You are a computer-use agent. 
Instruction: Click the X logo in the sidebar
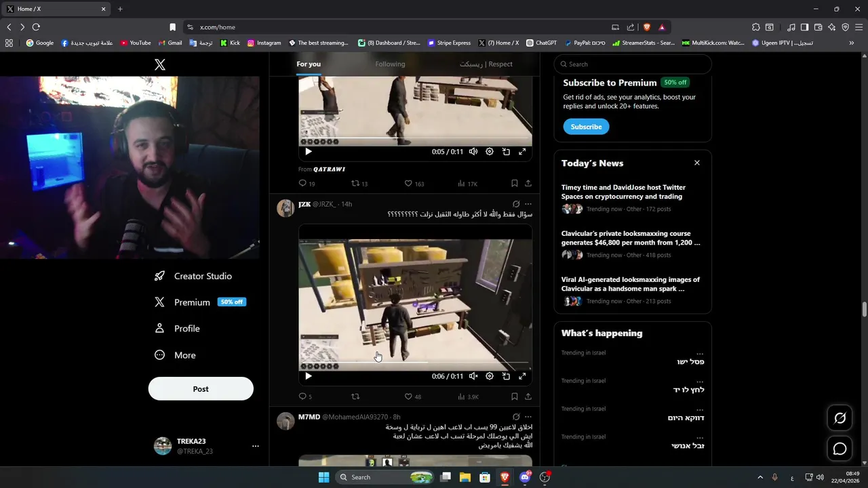tap(159, 64)
